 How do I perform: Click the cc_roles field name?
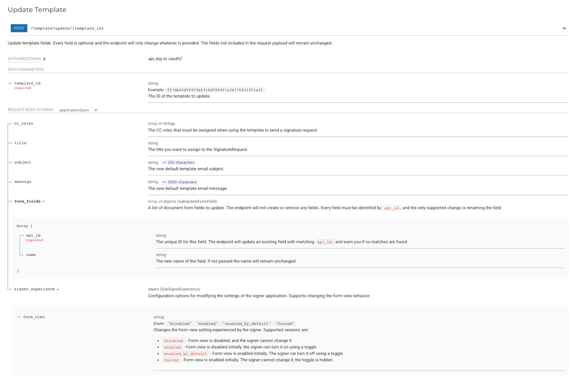pyautogui.click(x=23, y=123)
